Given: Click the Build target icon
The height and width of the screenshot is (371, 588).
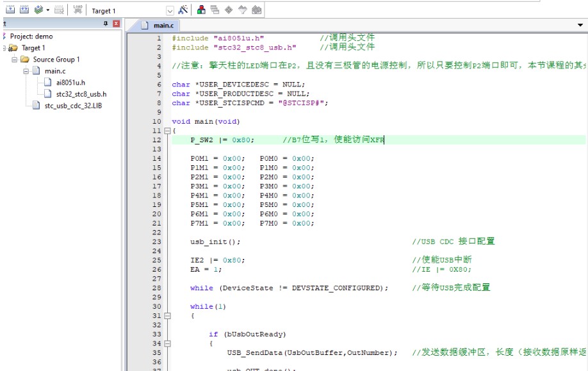Looking at the screenshot, I should (x=10, y=10).
